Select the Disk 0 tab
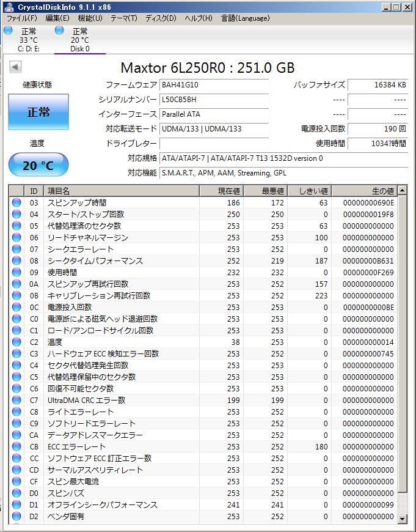This screenshot has height=532, width=416. (x=80, y=40)
